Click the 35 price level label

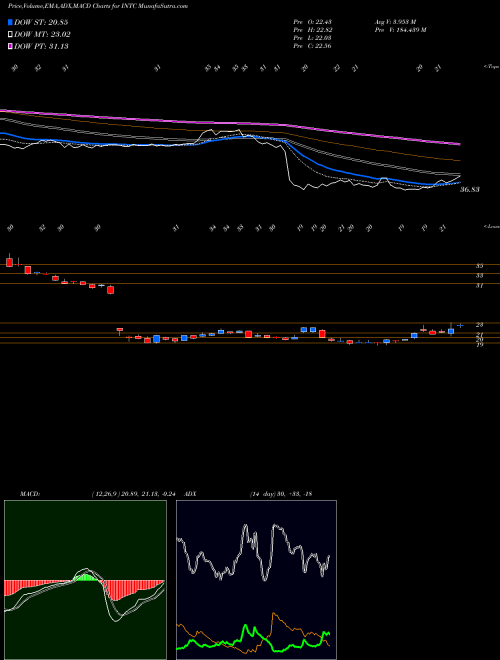click(479, 266)
